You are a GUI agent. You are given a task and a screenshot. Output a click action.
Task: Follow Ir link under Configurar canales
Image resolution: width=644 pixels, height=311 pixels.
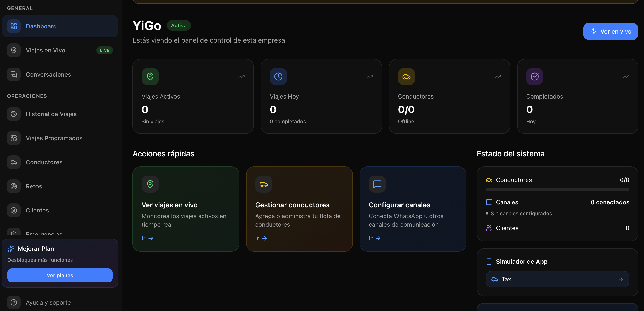[x=374, y=238]
